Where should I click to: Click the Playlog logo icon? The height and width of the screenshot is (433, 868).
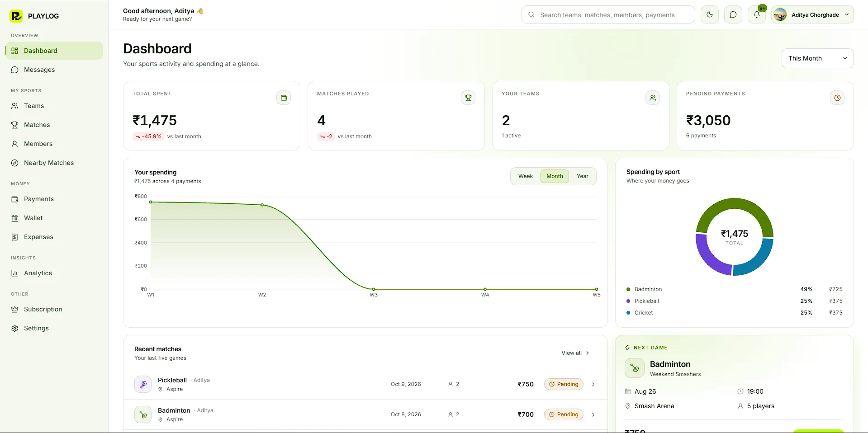click(16, 16)
